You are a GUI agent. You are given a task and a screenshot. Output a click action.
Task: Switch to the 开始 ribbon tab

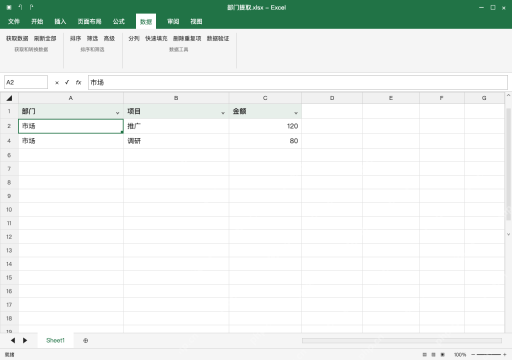tap(37, 22)
